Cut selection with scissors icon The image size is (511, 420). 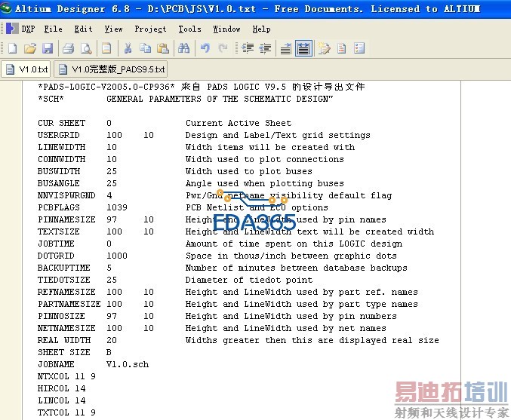128,48
